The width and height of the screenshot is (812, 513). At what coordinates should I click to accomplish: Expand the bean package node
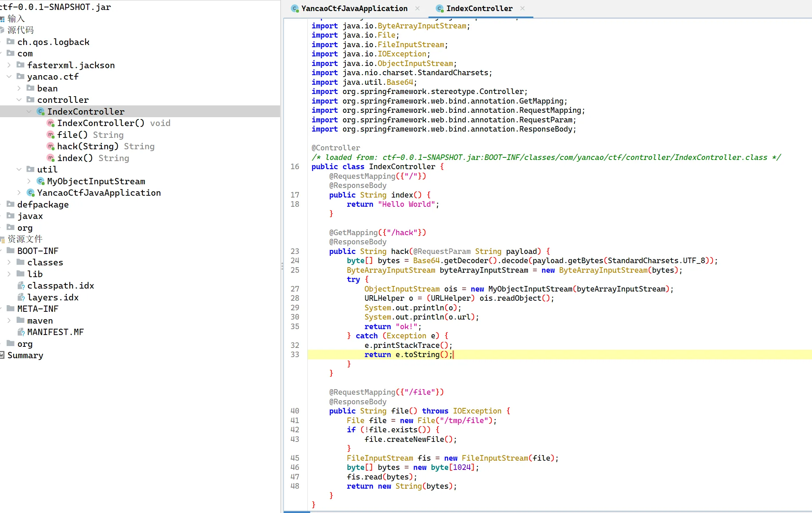[19, 88]
